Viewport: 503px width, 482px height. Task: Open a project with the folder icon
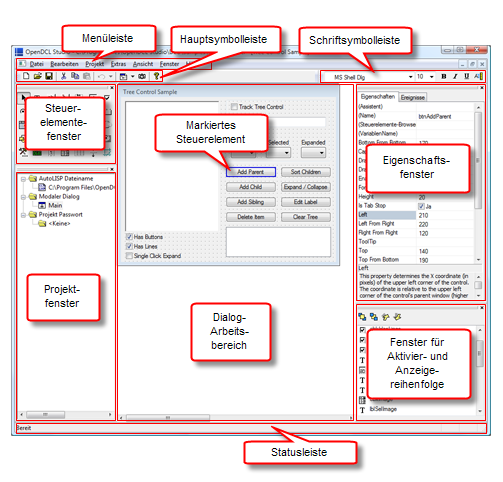point(37,76)
